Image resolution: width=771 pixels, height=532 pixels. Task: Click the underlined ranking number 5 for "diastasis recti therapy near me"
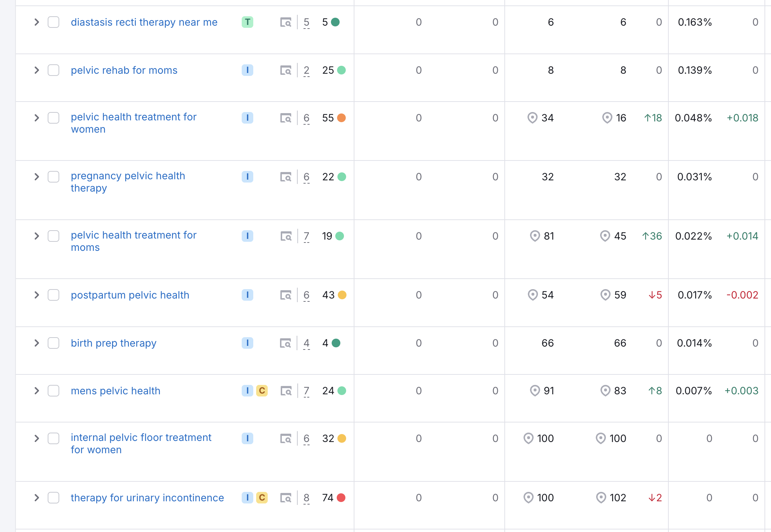[x=306, y=22]
